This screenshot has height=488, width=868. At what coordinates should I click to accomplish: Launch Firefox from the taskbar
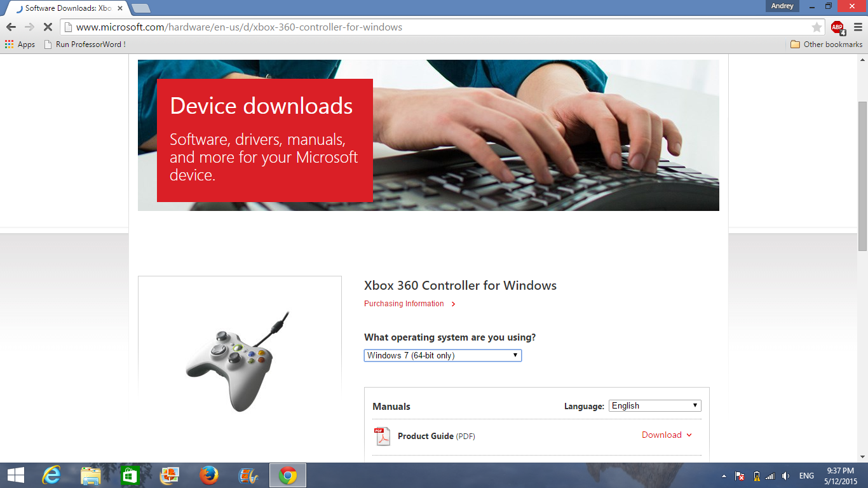[x=208, y=475]
